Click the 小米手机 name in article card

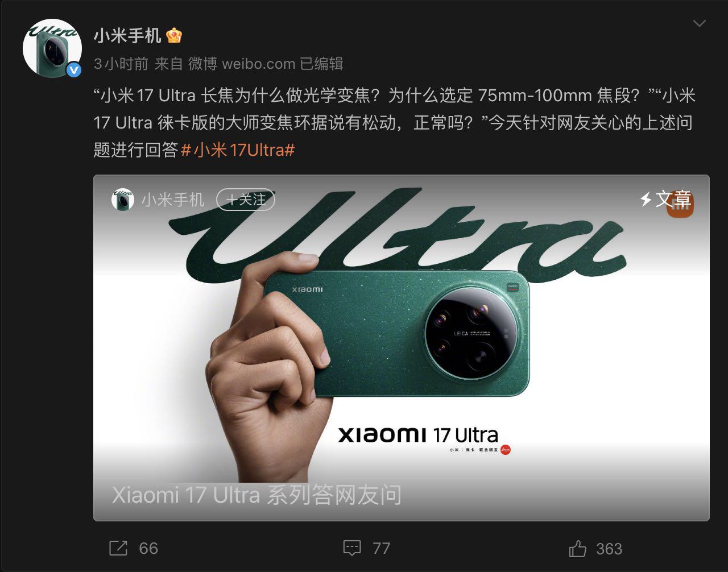coord(172,200)
